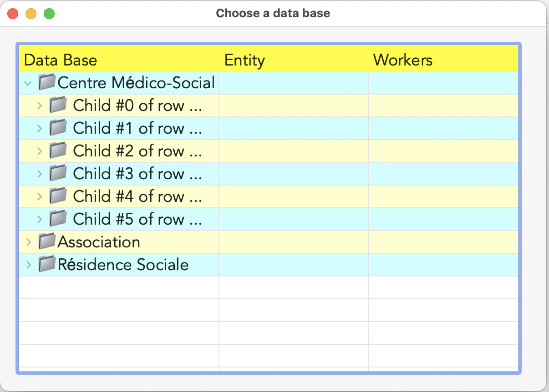This screenshot has width=549, height=392.
Task: Click the folder icon of Child #3 row
Action: pos(58,173)
